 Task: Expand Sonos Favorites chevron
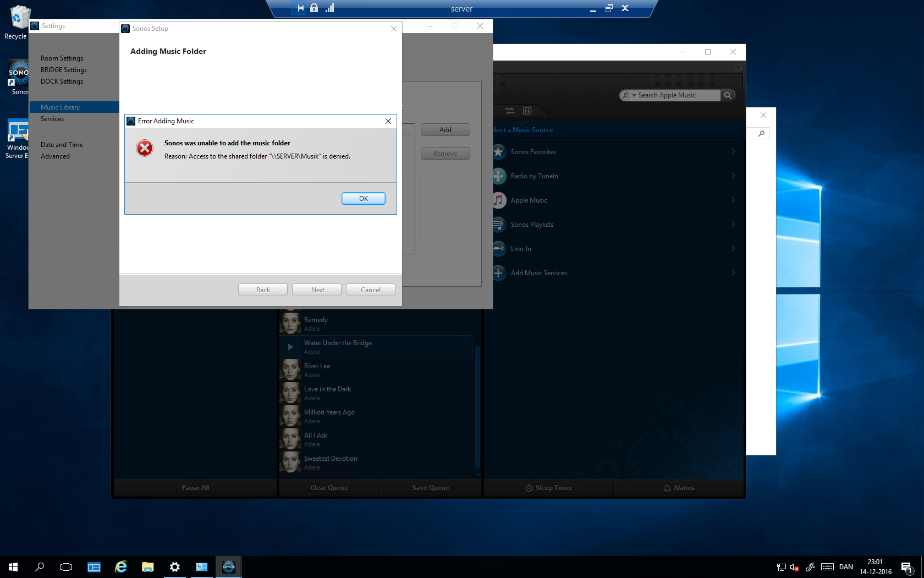(x=733, y=151)
